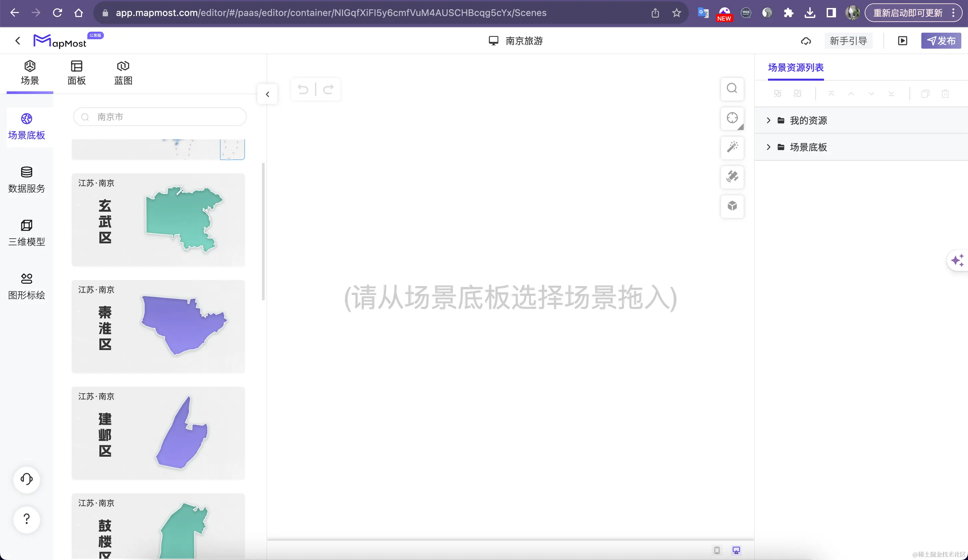Open the magic wand tool
The width and height of the screenshot is (968, 560).
pyautogui.click(x=732, y=147)
